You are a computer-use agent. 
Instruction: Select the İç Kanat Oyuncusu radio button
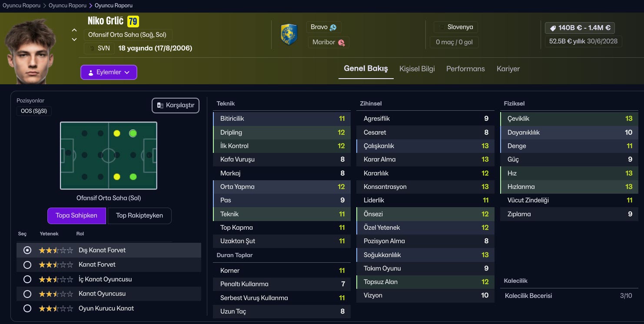tap(27, 279)
